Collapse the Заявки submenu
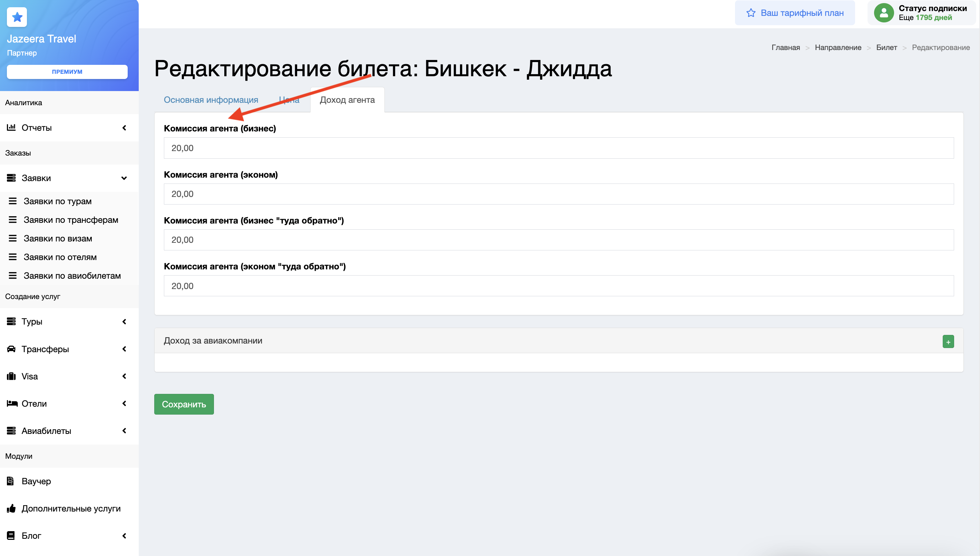The height and width of the screenshot is (556, 980). [124, 178]
